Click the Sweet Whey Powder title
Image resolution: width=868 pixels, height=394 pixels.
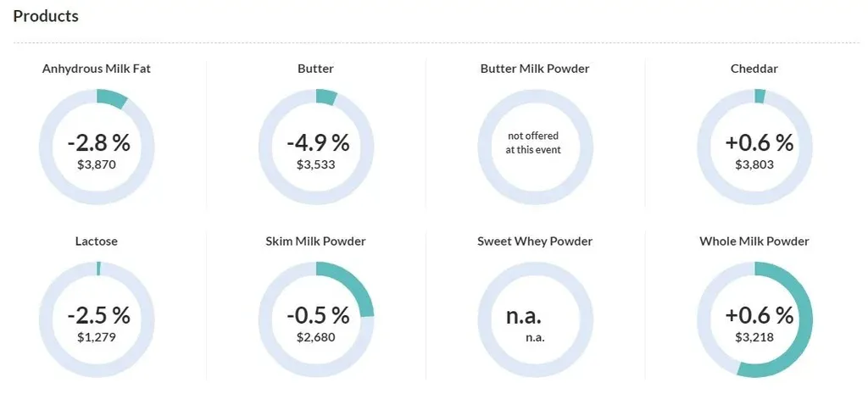tap(534, 241)
